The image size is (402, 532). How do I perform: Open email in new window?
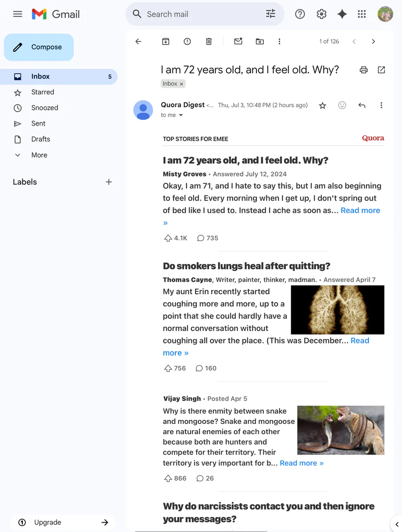coord(381,70)
